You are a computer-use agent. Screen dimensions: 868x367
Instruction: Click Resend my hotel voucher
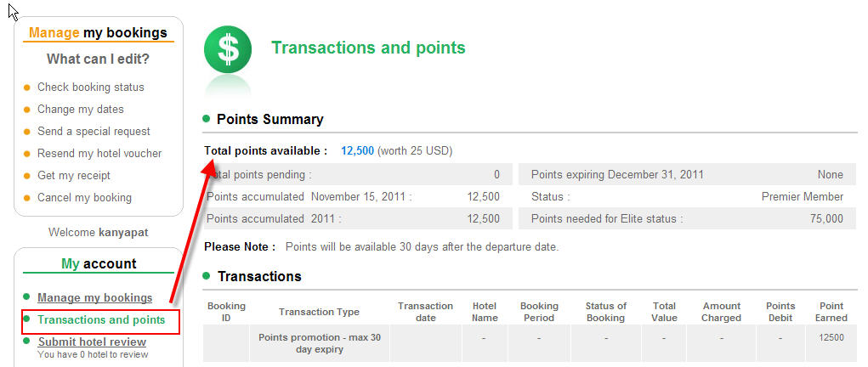pyautogui.click(x=99, y=153)
